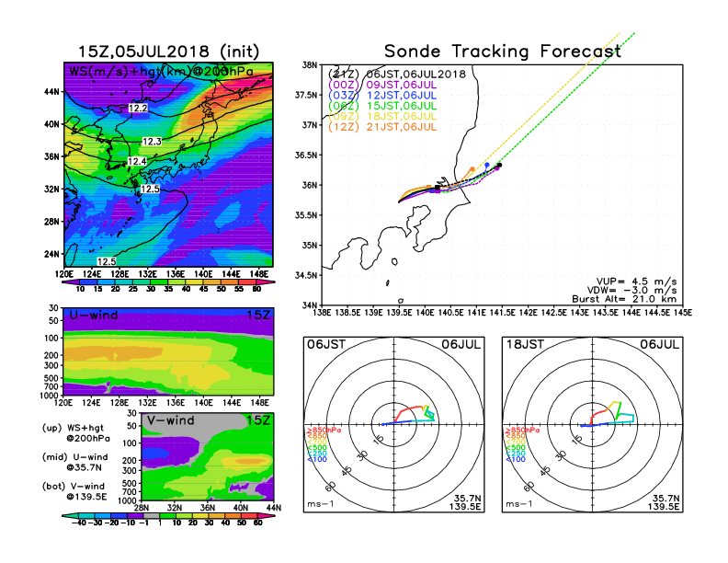Click the black square burst marker on the sonde track

[438, 188]
